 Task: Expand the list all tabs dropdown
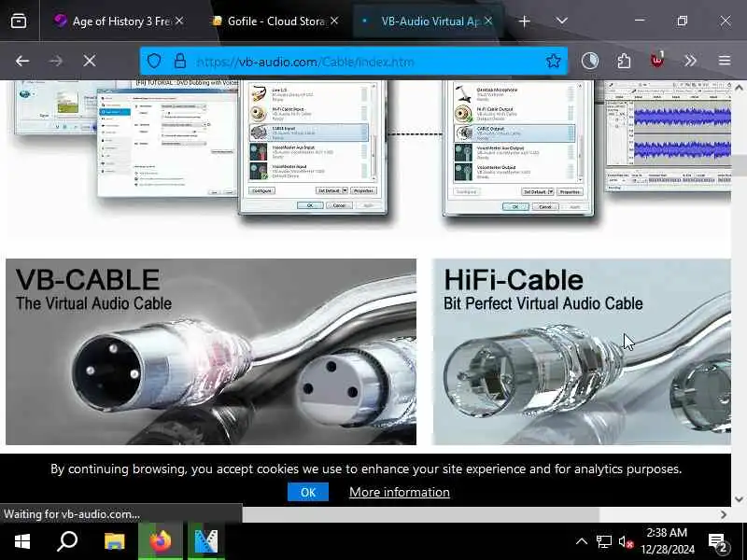pyautogui.click(x=562, y=21)
